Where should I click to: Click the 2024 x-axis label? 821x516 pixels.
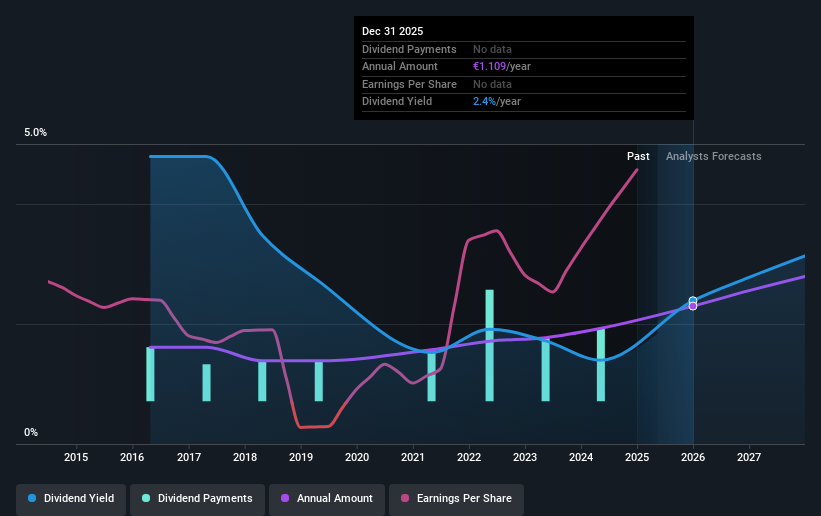click(581, 457)
